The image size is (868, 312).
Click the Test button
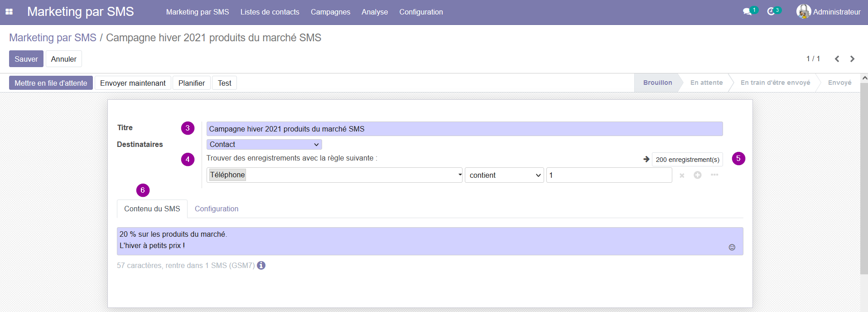coord(224,83)
